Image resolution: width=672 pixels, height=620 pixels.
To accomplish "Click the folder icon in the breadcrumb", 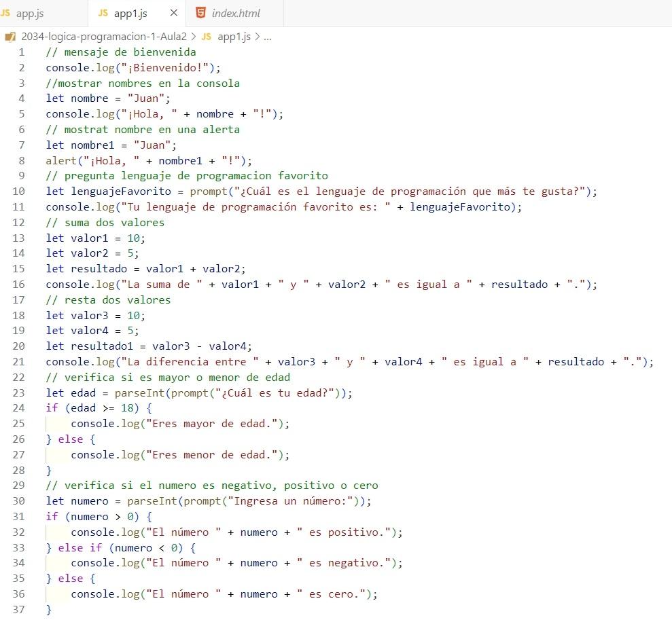I will [x=10, y=37].
